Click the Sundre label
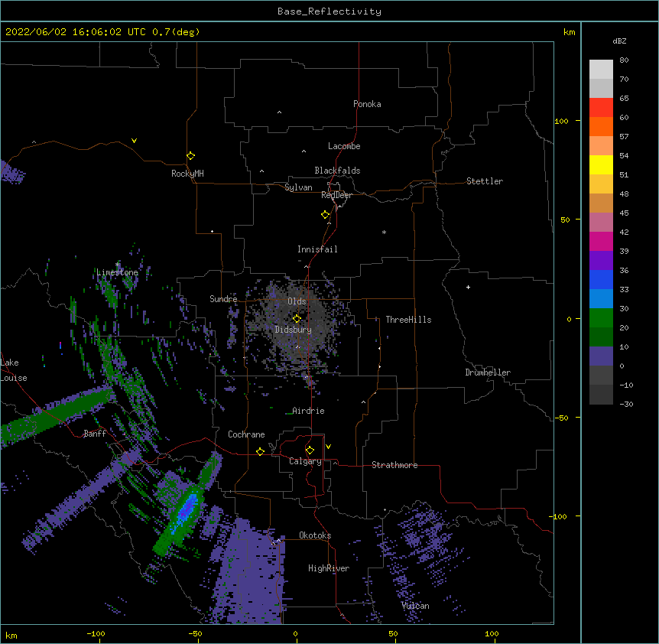This screenshot has height=644, width=659. point(223,299)
